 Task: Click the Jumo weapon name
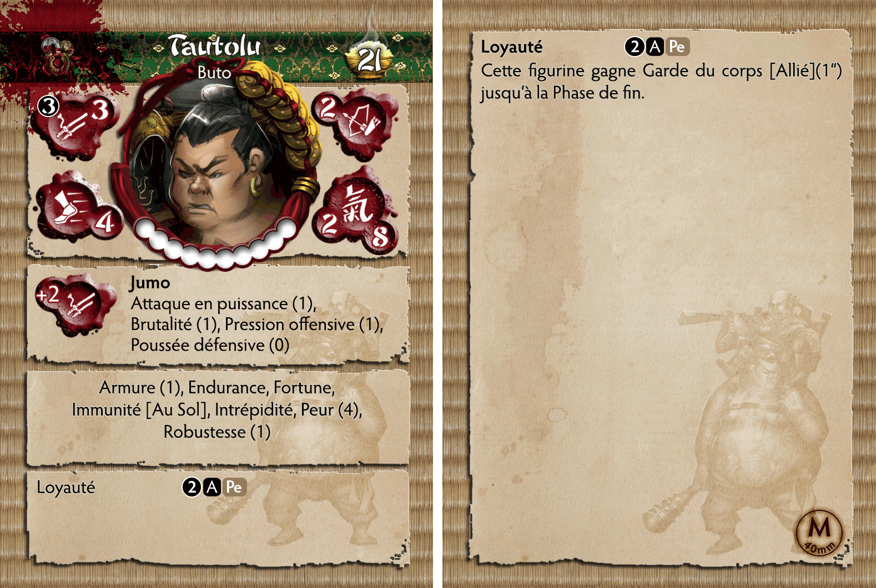(x=150, y=283)
